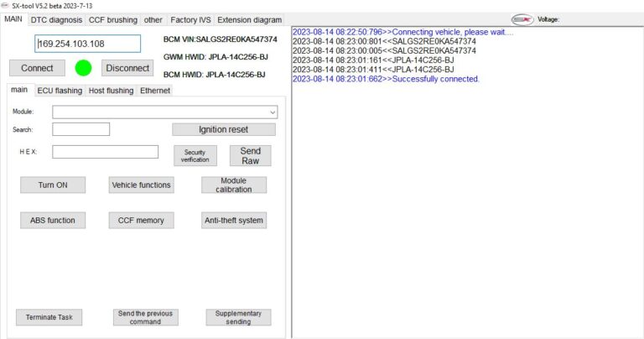The height and width of the screenshot is (339, 644).
Task: Select the Factory IVS tab
Action: click(x=190, y=19)
